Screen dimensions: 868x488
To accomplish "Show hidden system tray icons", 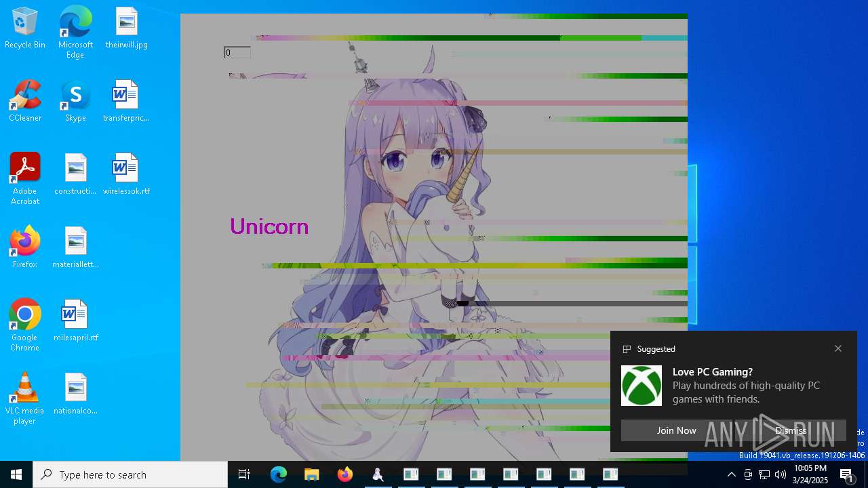I will click(731, 474).
